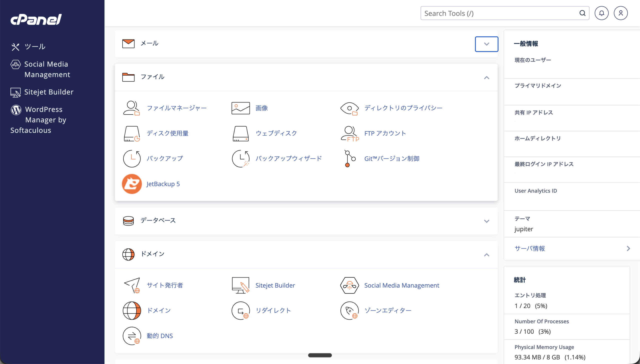Expand the データベース section

(486, 221)
